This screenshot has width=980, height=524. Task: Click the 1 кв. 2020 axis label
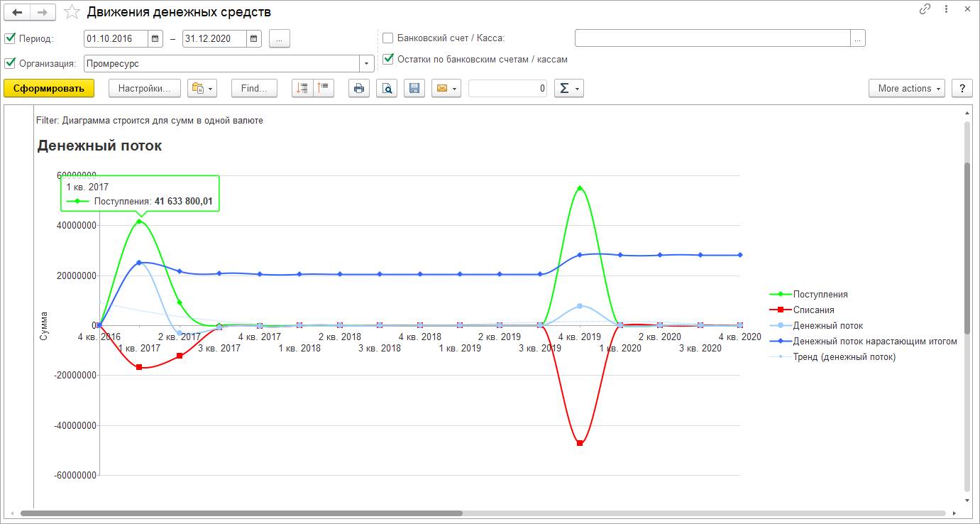tap(620, 349)
